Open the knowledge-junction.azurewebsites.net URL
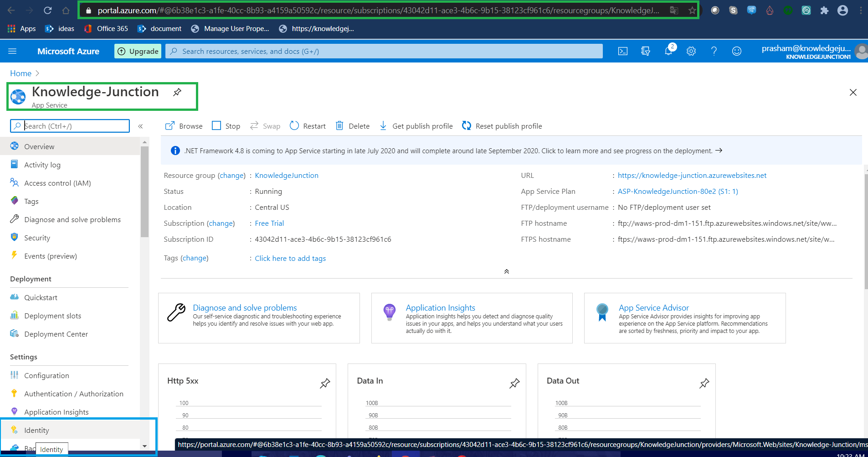 692,176
